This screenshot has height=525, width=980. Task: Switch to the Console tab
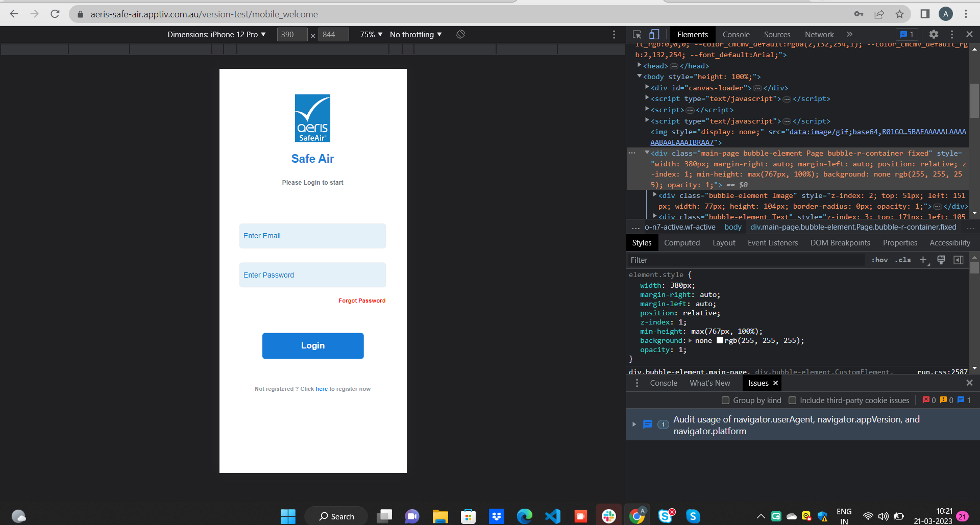[736, 35]
